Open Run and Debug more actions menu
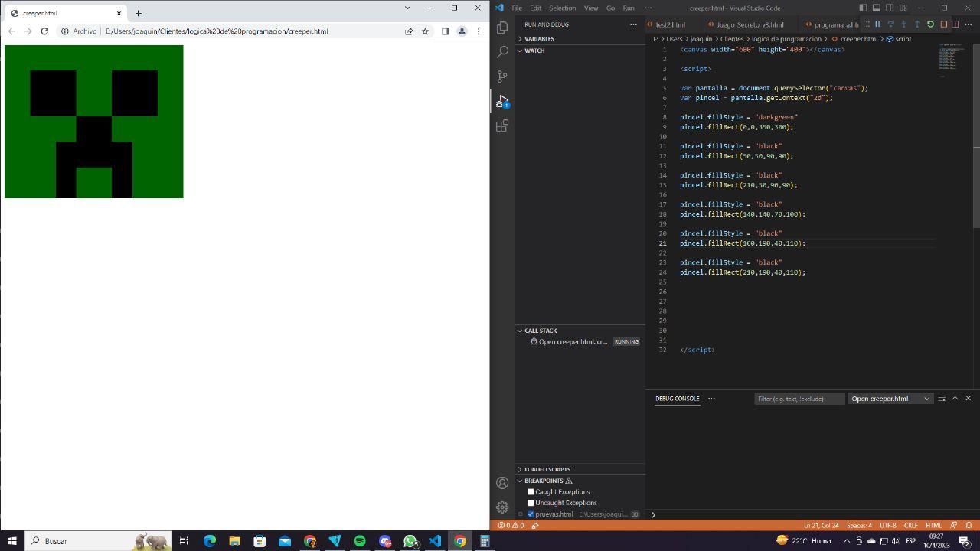 pos(633,24)
